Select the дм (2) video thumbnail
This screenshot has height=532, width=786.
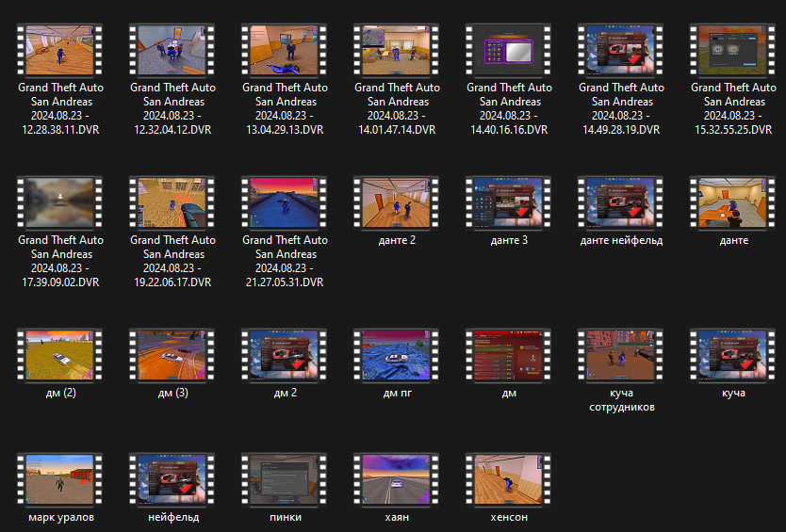coord(59,356)
